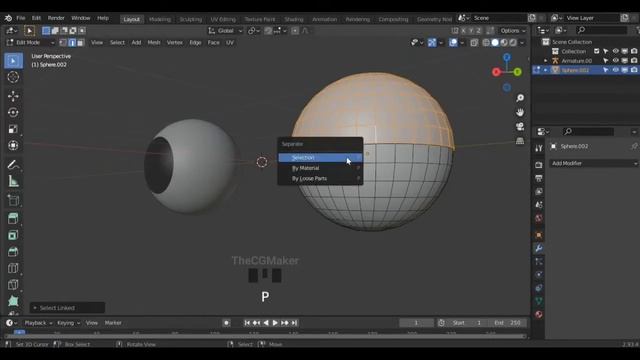640x360 pixels.
Task: Activate the Move tool
Action: click(x=13, y=96)
